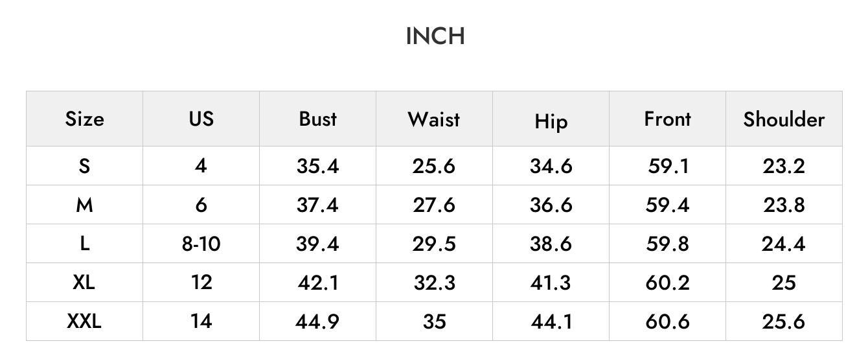Screen dimensions: 868x350
Task: Select the 32.3 waist measurement cell
Action: (434, 283)
